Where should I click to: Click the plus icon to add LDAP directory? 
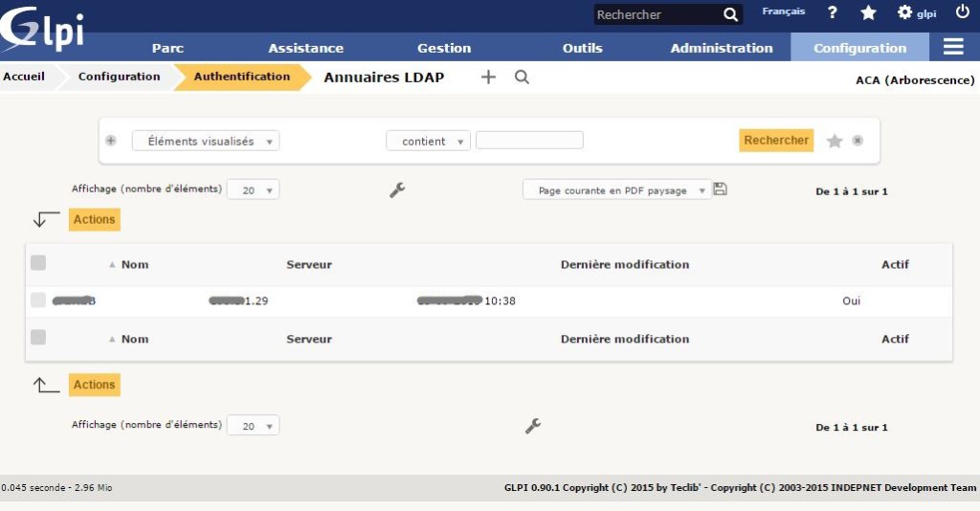488,78
